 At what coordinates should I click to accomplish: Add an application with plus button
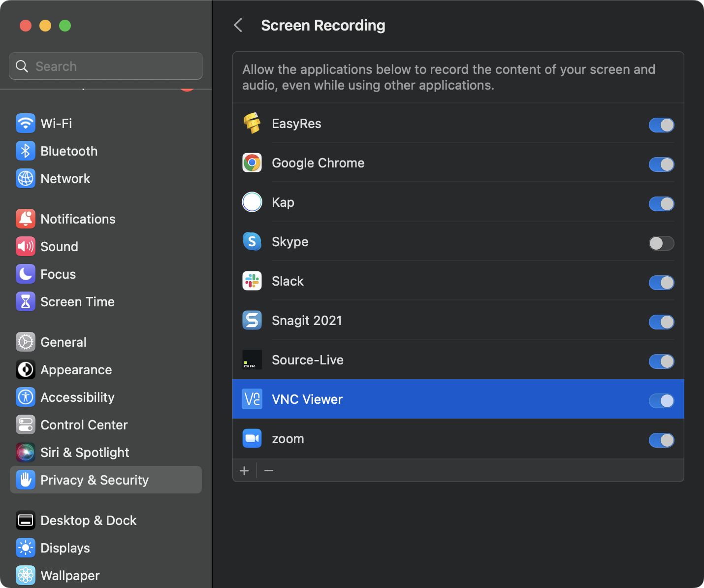[244, 471]
